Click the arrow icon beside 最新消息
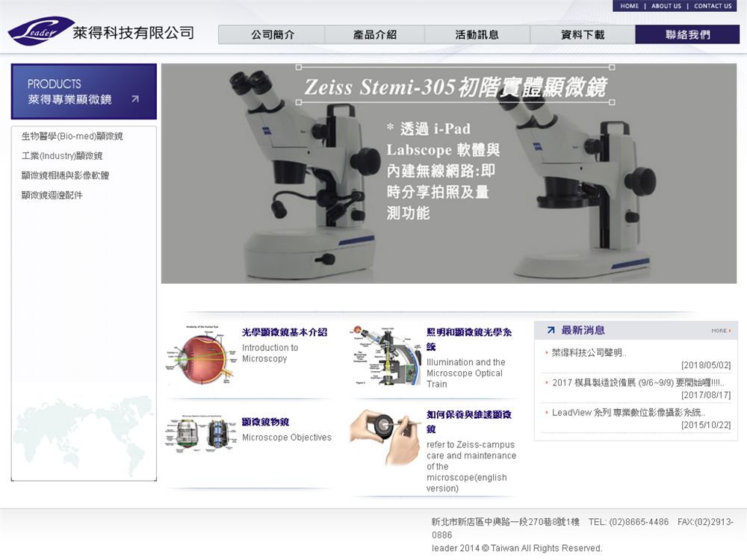The height and width of the screenshot is (560, 747). [x=551, y=330]
